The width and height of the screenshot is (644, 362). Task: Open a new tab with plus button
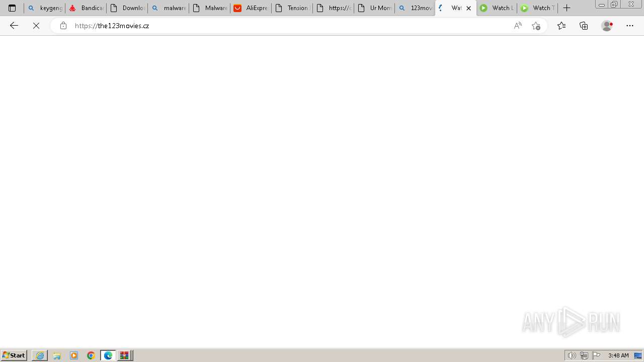(x=567, y=8)
